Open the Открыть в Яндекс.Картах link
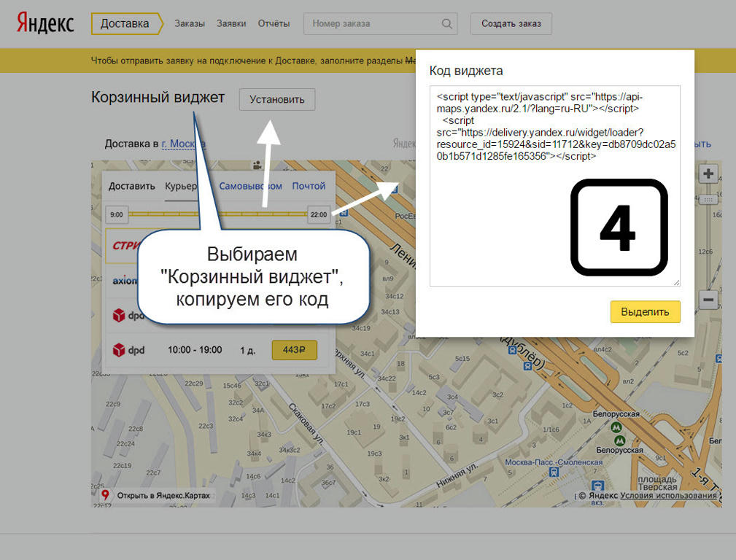The image size is (736, 560). [163, 496]
